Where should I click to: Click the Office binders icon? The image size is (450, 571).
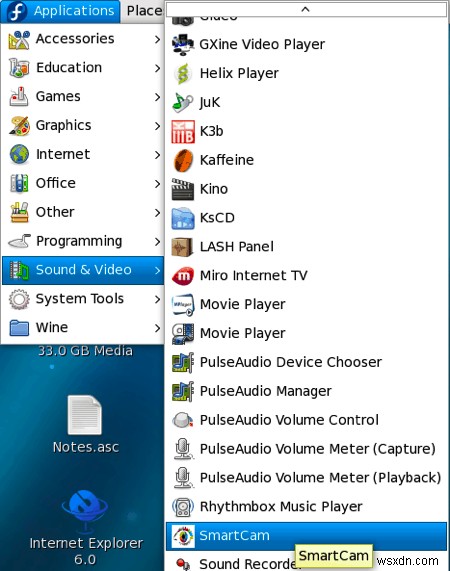[x=19, y=183]
